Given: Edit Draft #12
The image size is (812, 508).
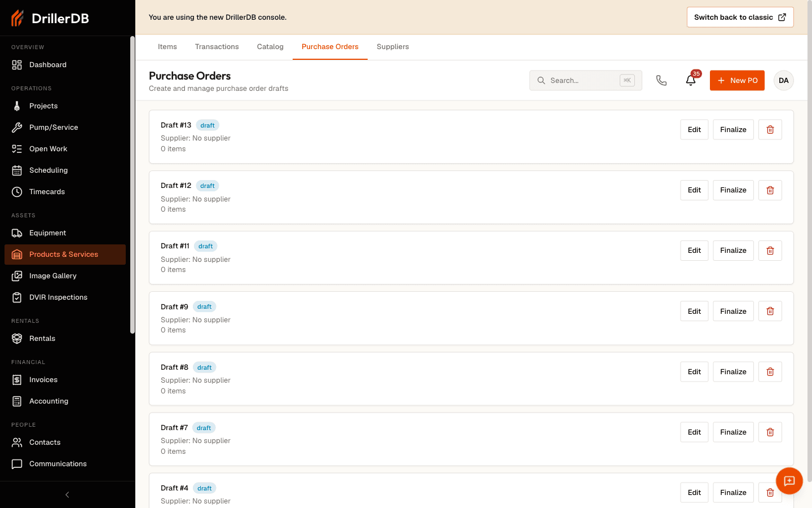Looking at the screenshot, I should click(694, 190).
